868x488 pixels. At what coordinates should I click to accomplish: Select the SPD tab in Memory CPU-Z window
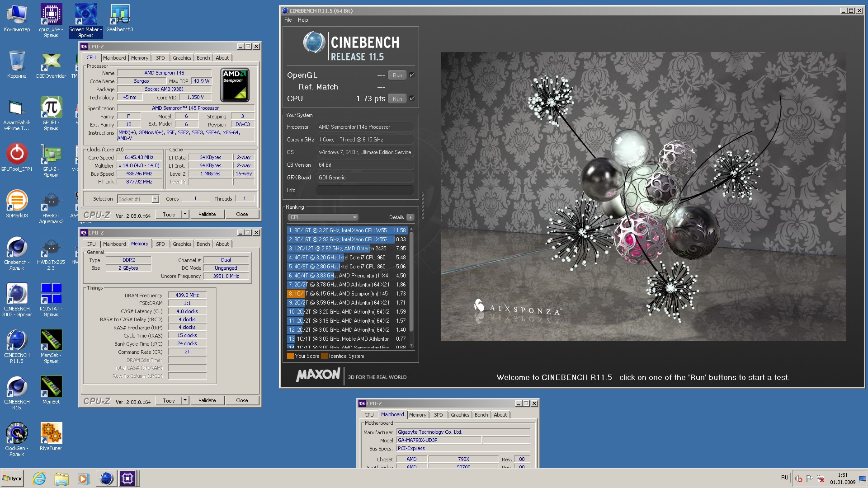point(160,244)
